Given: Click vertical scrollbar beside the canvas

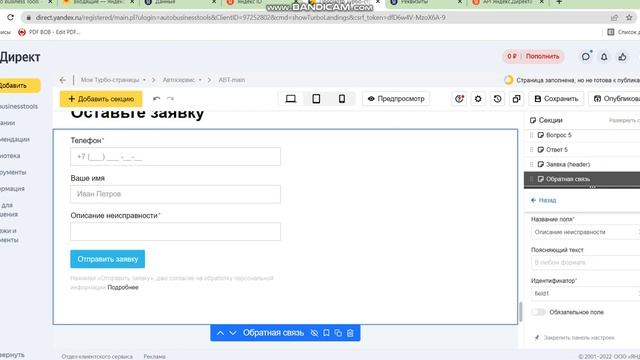Looking at the screenshot, I should [x=520, y=312].
